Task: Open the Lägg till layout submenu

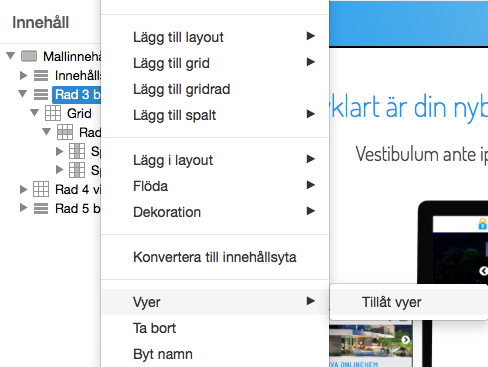Action: click(x=215, y=37)
